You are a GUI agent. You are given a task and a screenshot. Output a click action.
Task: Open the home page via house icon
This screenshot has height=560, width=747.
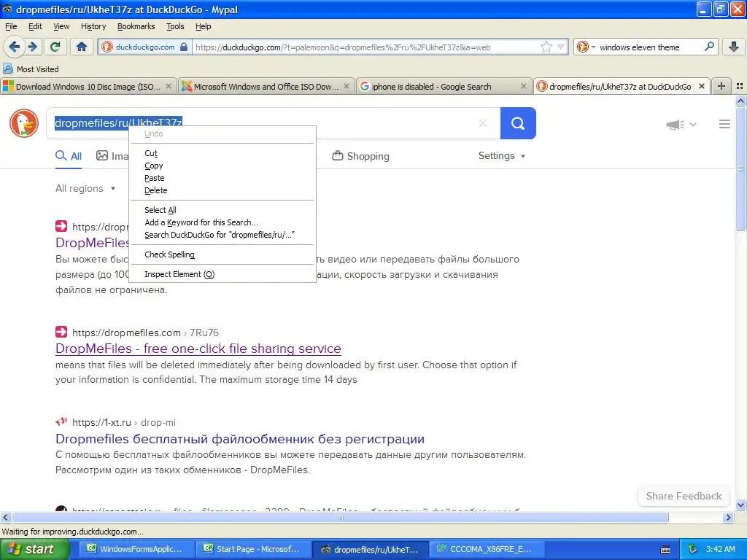click(82, 47)
